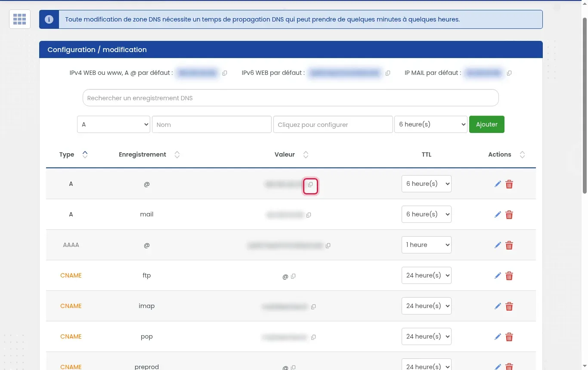Edit the CNAME ftp record
Viewport: 588px width, 370px height.
click(x=498, y=276)
